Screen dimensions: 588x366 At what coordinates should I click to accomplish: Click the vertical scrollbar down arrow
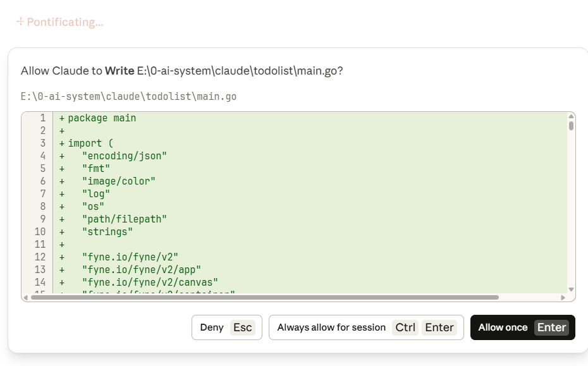click(571, 290)
